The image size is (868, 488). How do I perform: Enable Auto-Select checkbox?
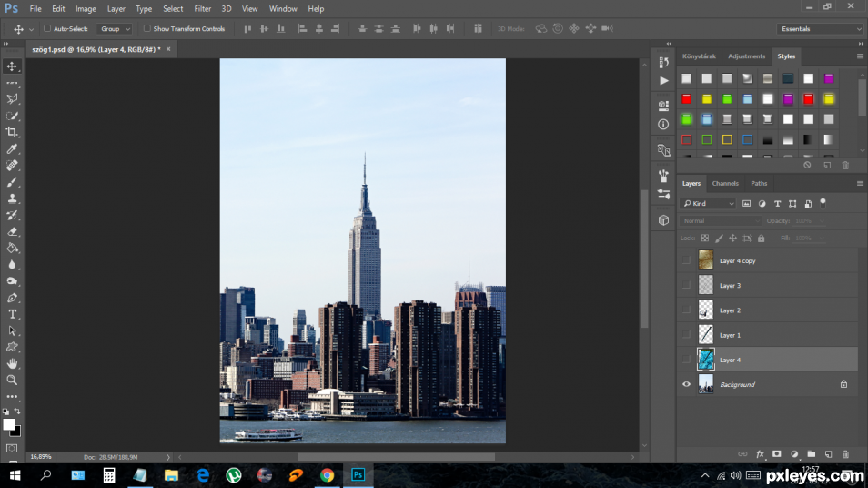(x=47, y=29)
